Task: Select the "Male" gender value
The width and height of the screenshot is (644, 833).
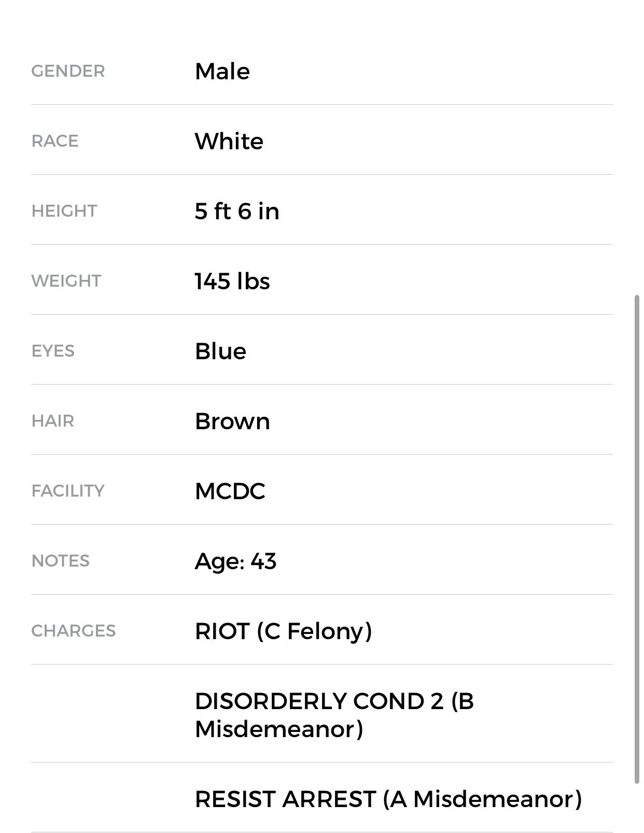Action: pyautogui.click(x=222, y=72)
